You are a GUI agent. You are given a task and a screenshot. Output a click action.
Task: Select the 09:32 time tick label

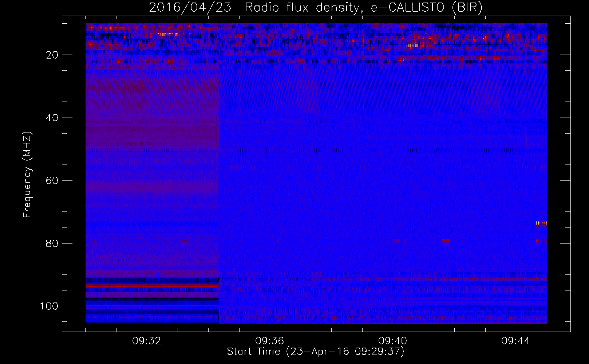(147, 341)
